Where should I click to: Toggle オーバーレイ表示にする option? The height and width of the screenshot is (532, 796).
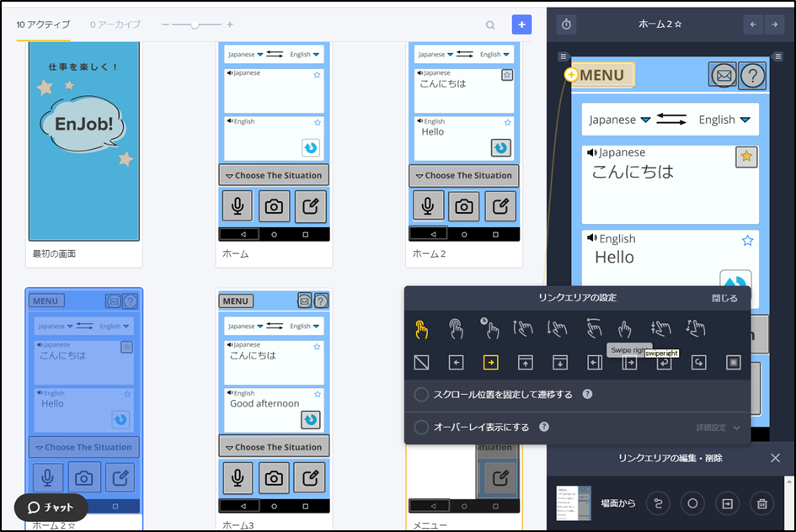(421, 427)
